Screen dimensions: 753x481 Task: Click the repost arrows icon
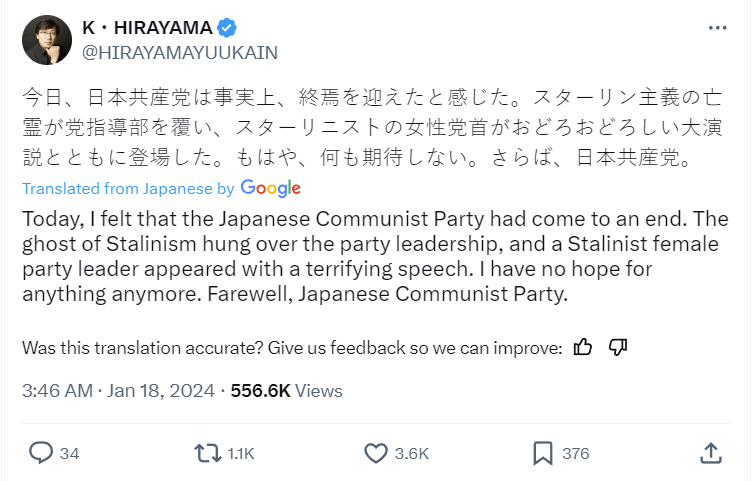tap(207, 453)
